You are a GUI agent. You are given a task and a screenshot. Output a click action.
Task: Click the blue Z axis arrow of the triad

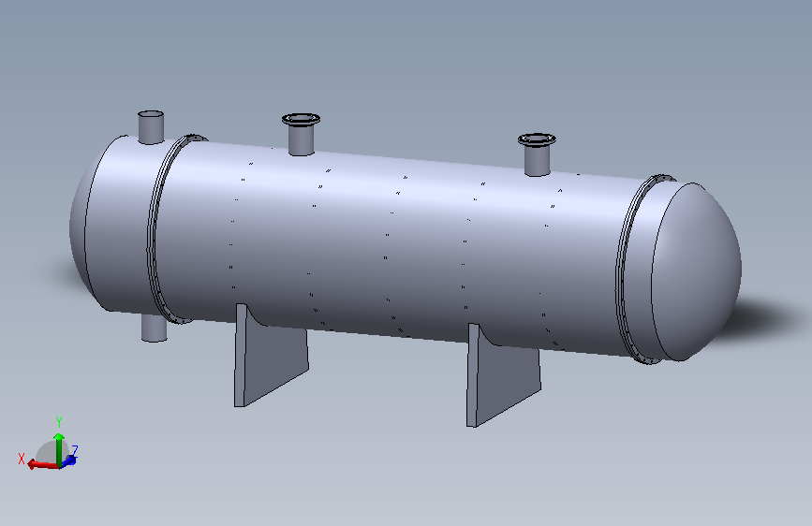70,460
